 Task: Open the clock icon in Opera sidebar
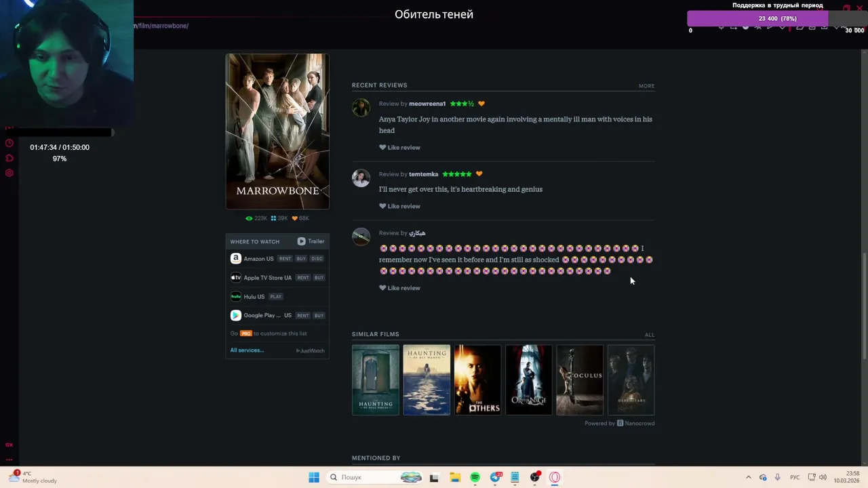[x=9, y=143]
